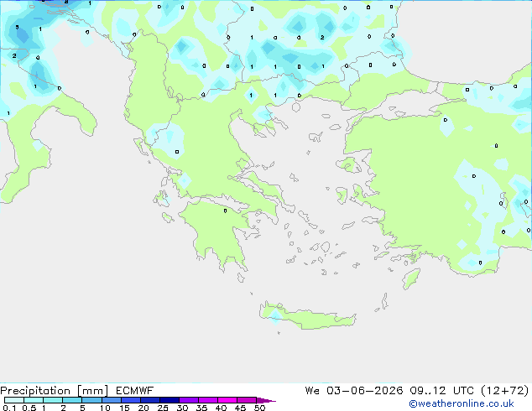The image size is (532, 411).
Task: Click the 30–35 mm violet legend swatch
Action: 189,400
